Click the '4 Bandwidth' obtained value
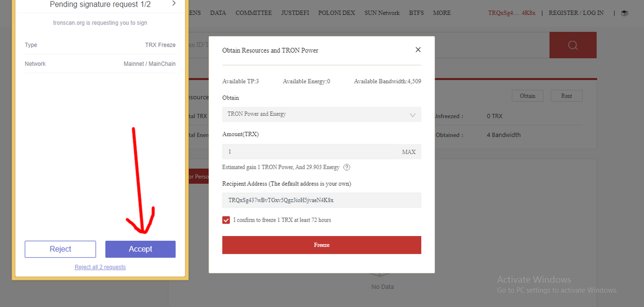This screenshot has width=644, height=307. tap(504, 135)
